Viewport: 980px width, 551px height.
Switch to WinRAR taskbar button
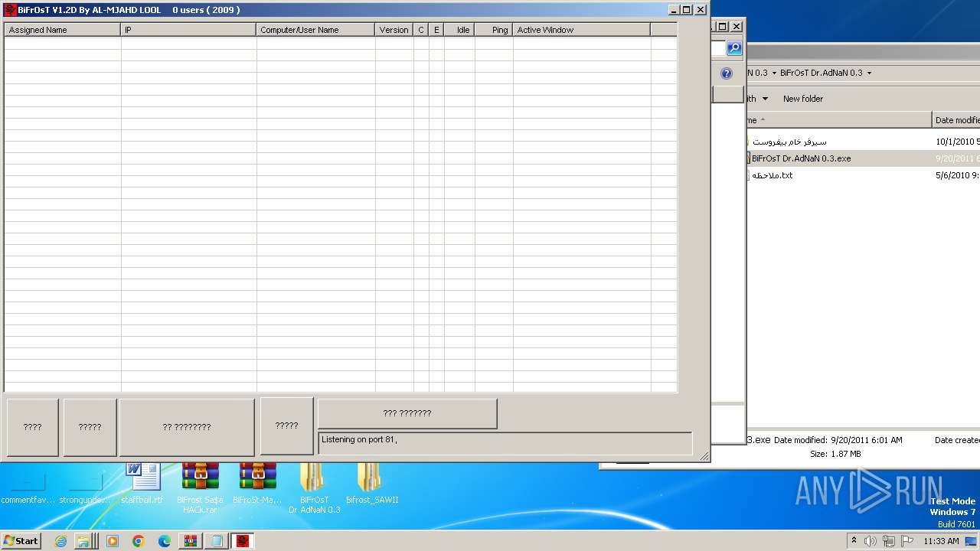click(x=191, y=541)
